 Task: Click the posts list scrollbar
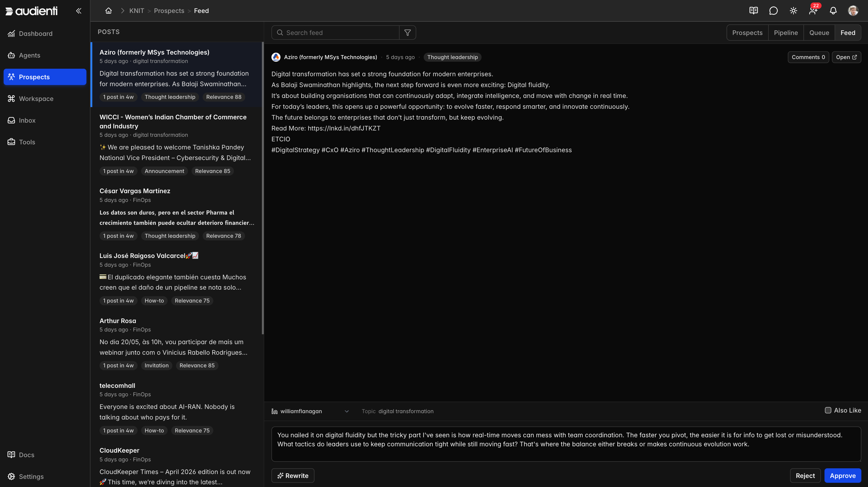[262, 188]
